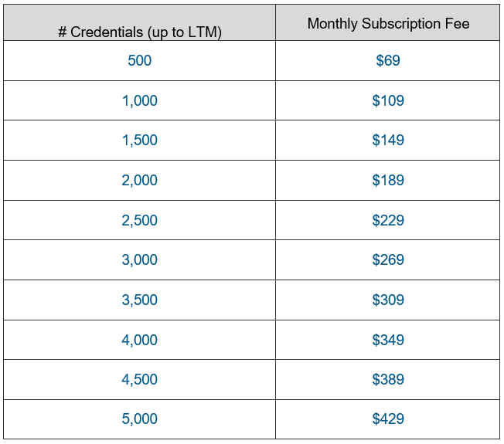This screenshot has height=444, width=504.
Task: Click the $109 monthly fee cell
Action: [388, 100]
